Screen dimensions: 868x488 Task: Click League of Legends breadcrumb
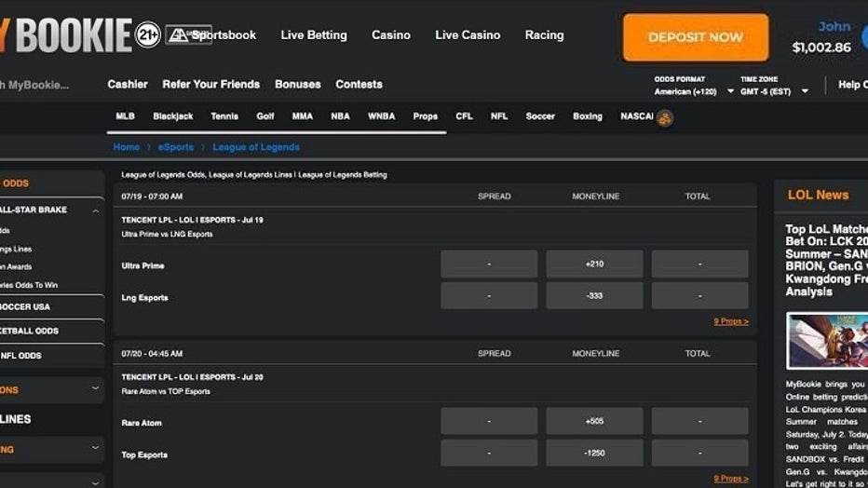(256, 147)
